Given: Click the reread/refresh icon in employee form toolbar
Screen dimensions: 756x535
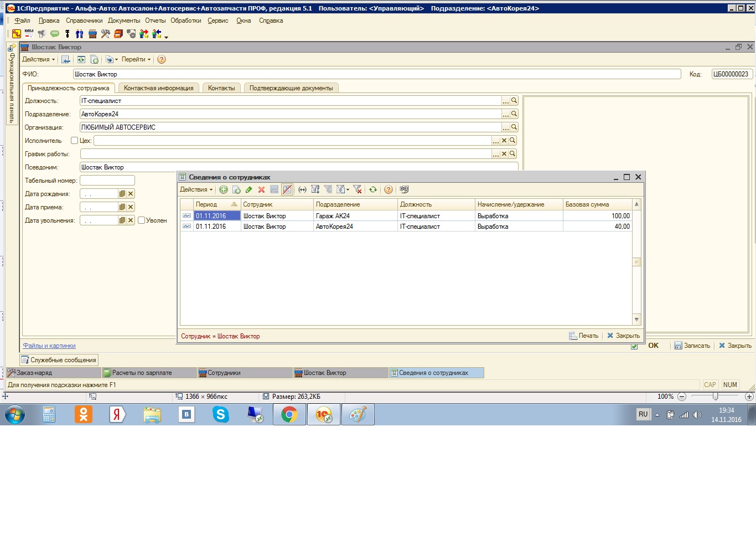Looking at the screenshot, I should (81, 59).
